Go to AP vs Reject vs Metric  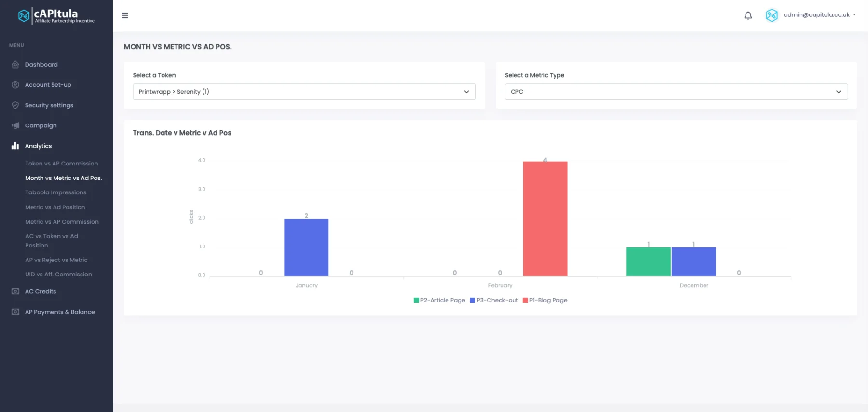56,260
